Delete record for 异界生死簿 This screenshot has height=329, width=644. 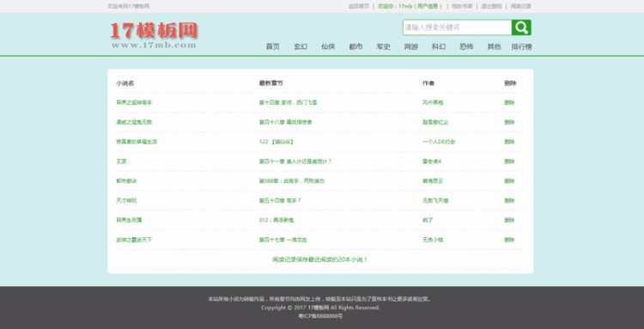click(509, 220)
